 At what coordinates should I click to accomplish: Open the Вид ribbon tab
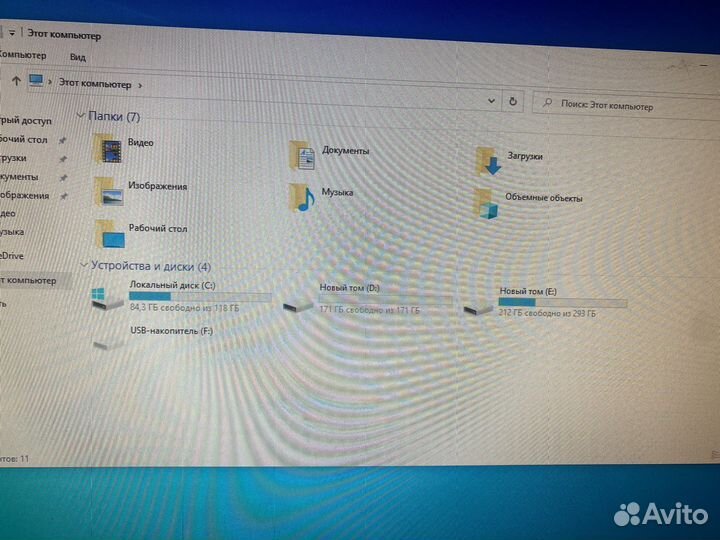click(78, 58)
